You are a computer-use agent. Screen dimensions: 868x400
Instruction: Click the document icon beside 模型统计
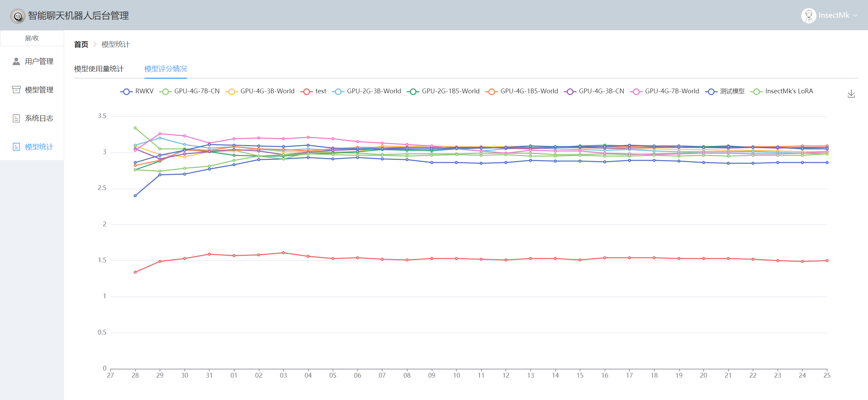(x=16, y=147)
